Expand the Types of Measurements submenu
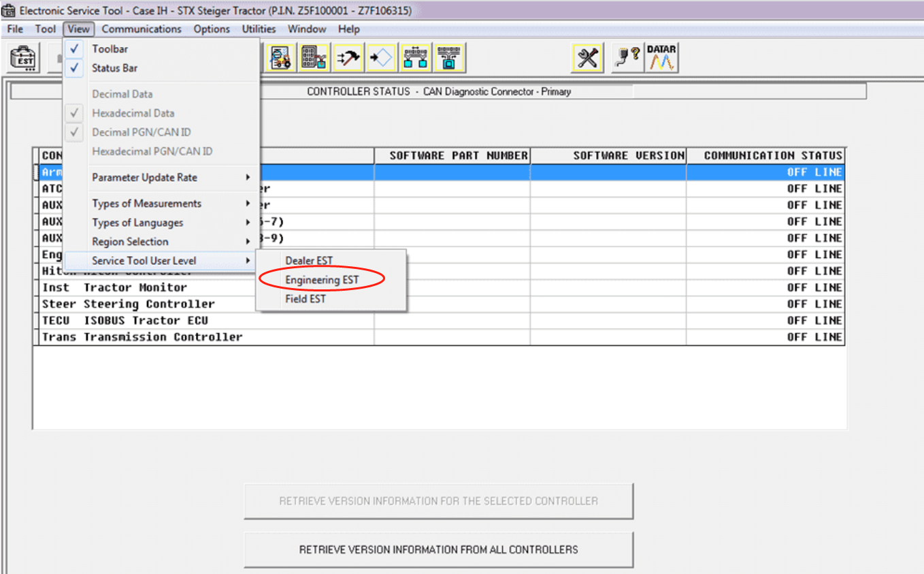 click(x=162, y=204)
